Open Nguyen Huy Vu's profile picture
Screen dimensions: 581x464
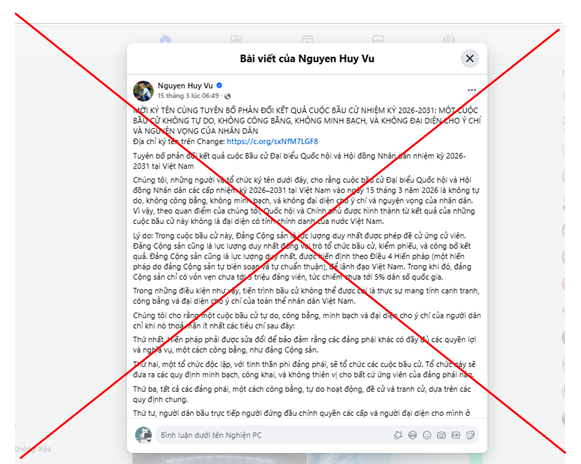(143, 91)
